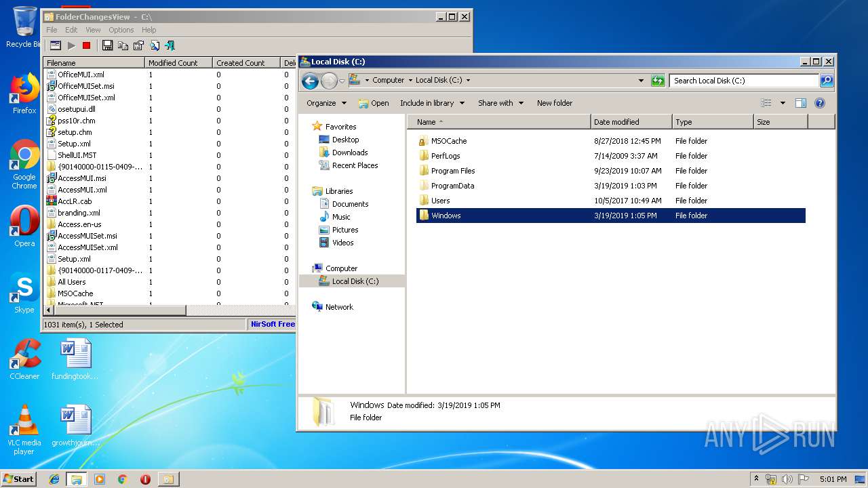This screenshot has width=868, height=488.
Task: Select Recent Places under Favorites
Action: pyautogui.click(x=349, y=165)
